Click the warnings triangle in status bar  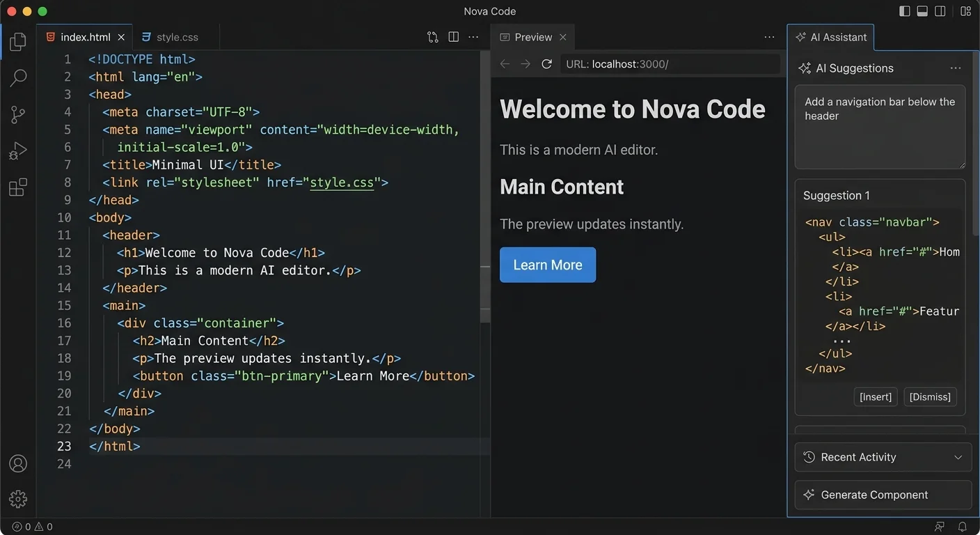(x=39, y=527)
